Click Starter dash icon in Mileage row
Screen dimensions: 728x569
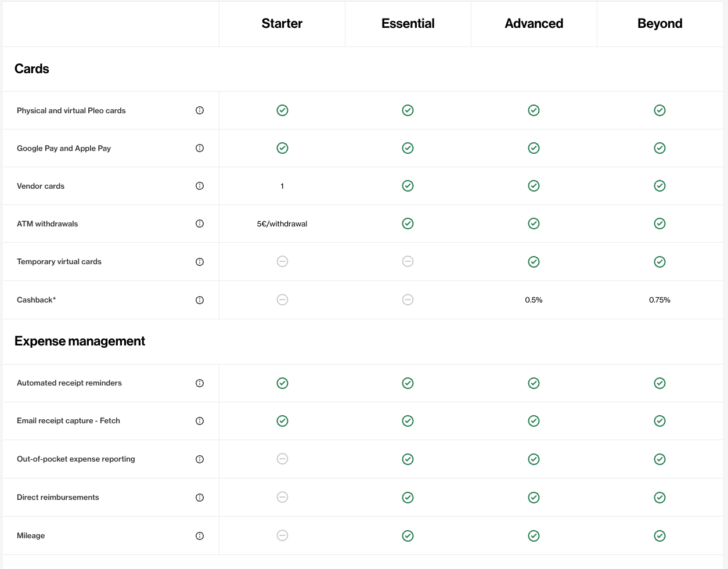tap(282, 535)
